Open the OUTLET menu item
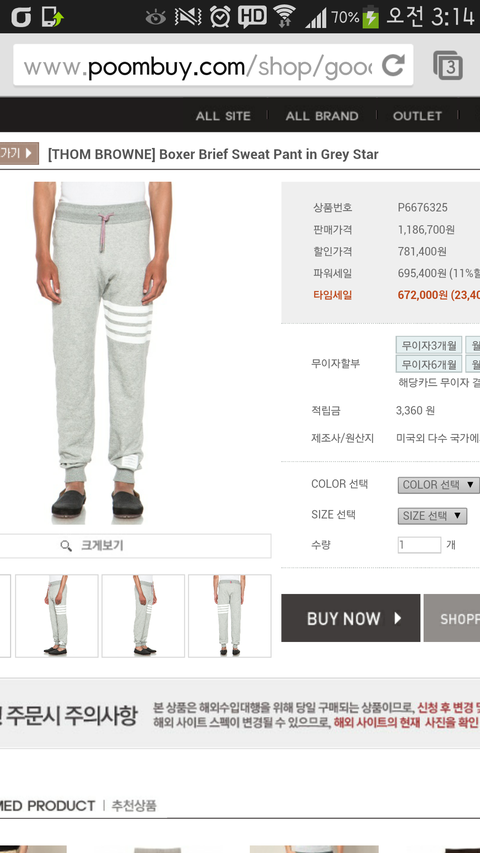Image resolution: width=480 pixels, height=853 pixels. (x=417, y=116)
